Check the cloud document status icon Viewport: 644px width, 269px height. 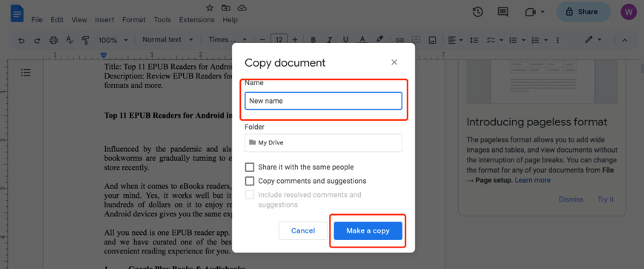coord(242,8)
